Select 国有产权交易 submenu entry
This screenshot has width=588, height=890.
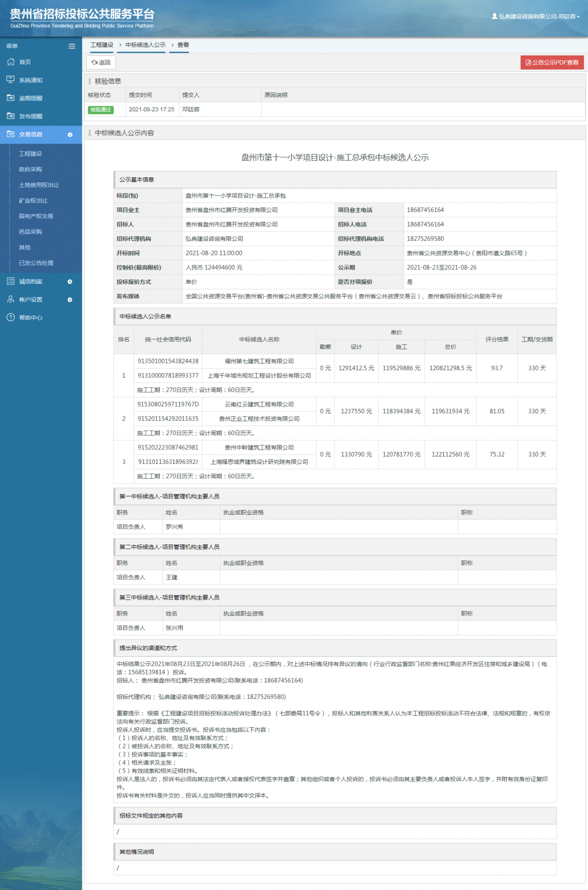coord(36,216)
